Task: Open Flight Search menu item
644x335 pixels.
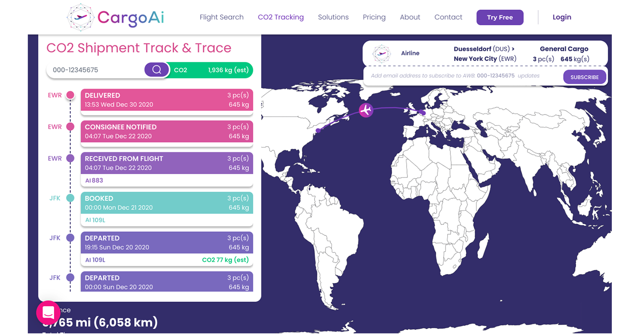Action: point(221,17)
